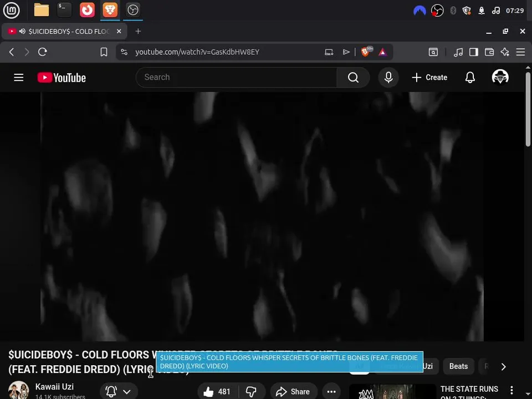Mute the tab via its speaker icon

[x=22, y=31]
